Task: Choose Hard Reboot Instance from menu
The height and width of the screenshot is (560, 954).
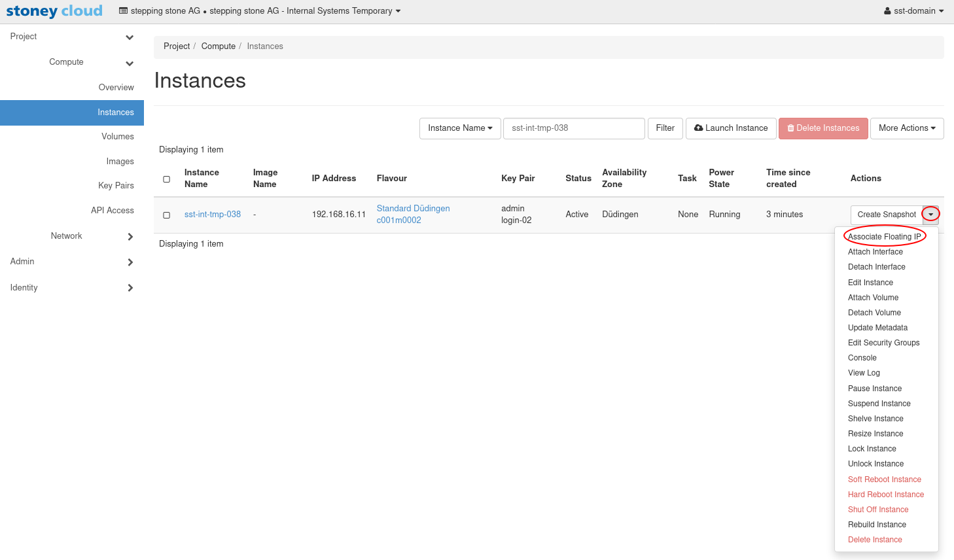Action: click(886, 495)
